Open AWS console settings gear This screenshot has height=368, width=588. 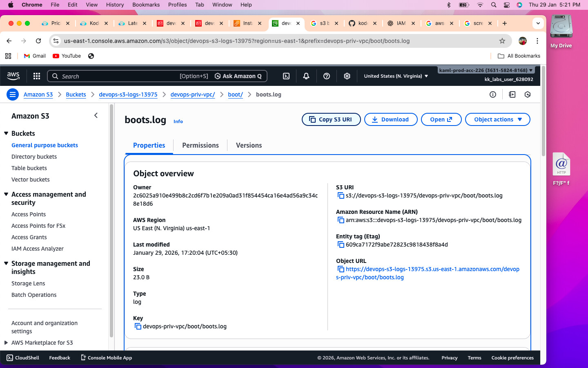(x=347, y=76)
